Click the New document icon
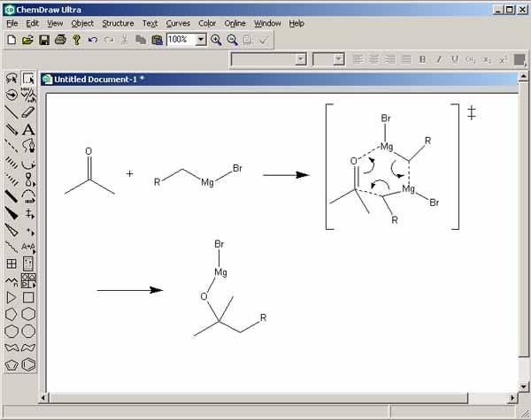Image resolution: width=531 pixels, height=420 pixels. coord(12,40)
